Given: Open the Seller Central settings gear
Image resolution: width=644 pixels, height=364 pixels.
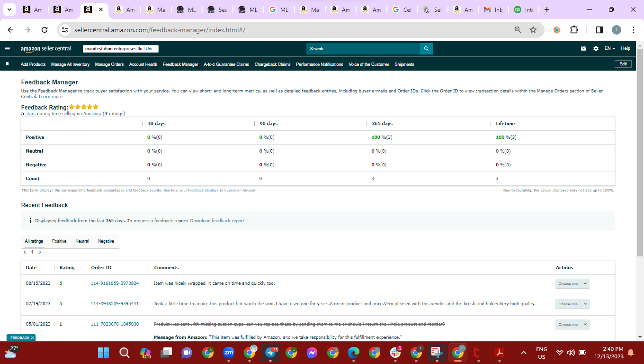Looking at the screenshot, I should tap(596, 48).
